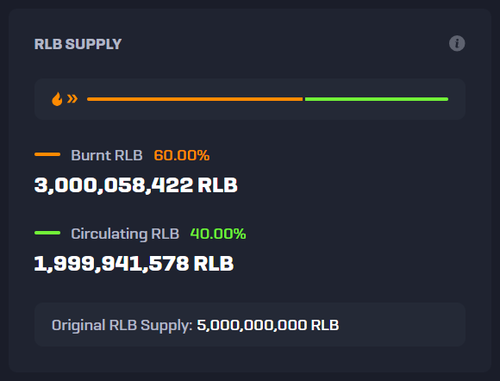This screenshot has height=381, width=500.
Task: Open the RLB Supply info icon
Action: click(457, 43)
